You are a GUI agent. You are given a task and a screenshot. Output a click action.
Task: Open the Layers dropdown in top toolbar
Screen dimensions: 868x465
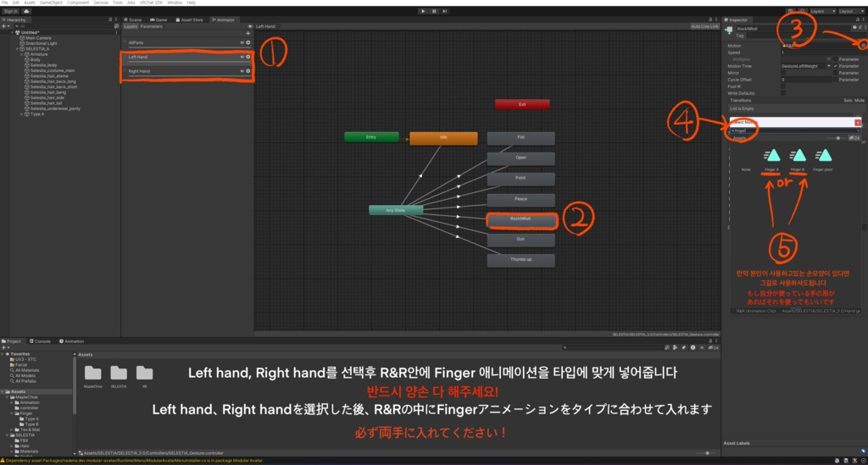[x=822, y=11]
